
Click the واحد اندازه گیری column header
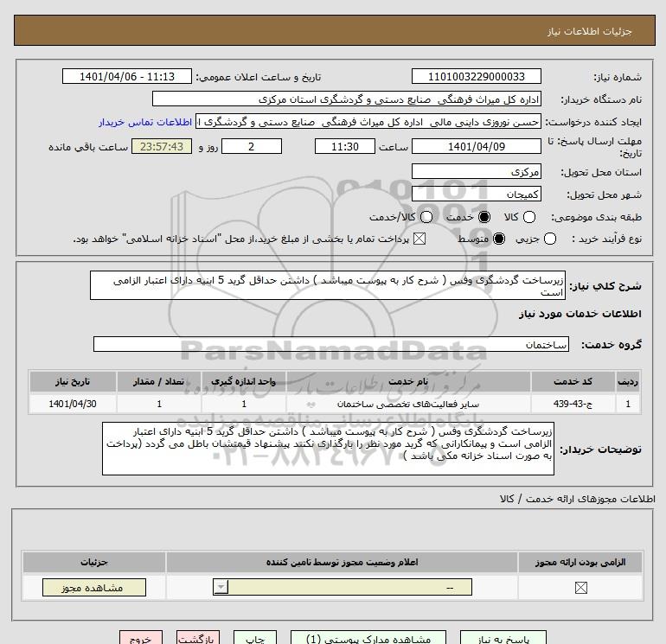244,381
